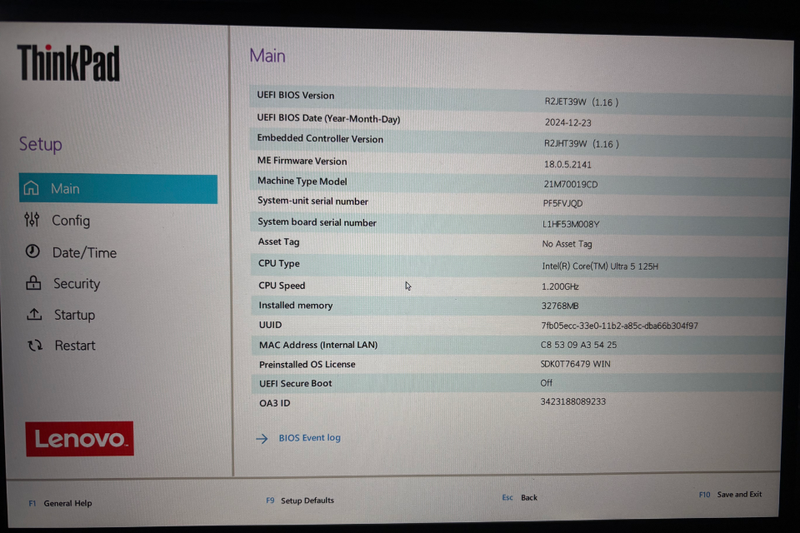Select the MAC Address (Internal LAN) label

pos(318,345)
